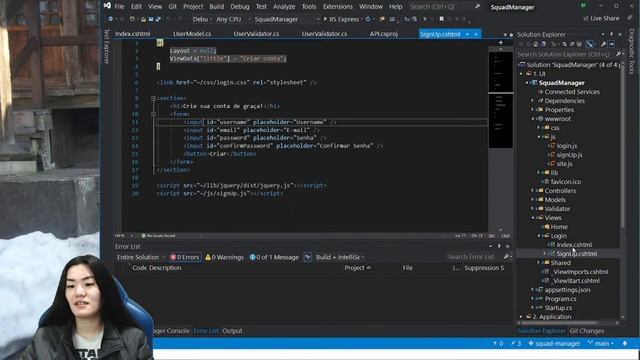The width and height of the screenshot is (640, 360).
Task: Open the Entire Solution scope dropdown
Action: pos(140,257)
